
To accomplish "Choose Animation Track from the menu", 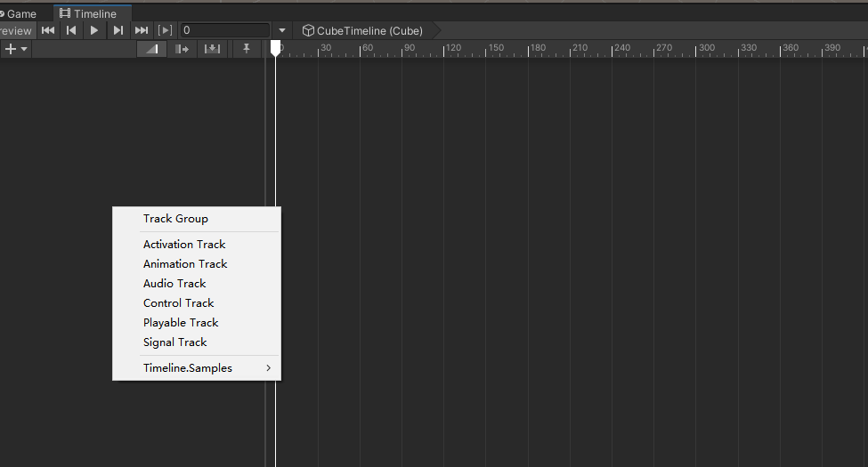I will [x=185, y=264].
